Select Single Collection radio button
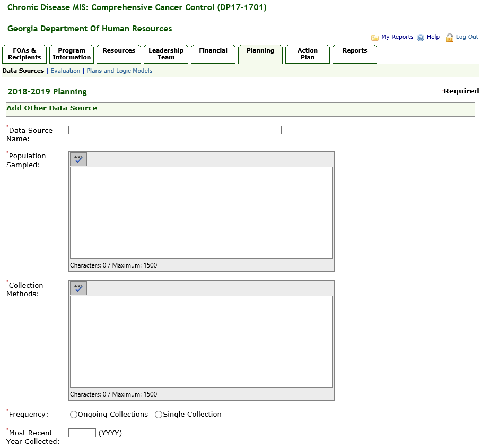This screenshot has width=481, height=448. pyautogui.click(x=159, y=415)
